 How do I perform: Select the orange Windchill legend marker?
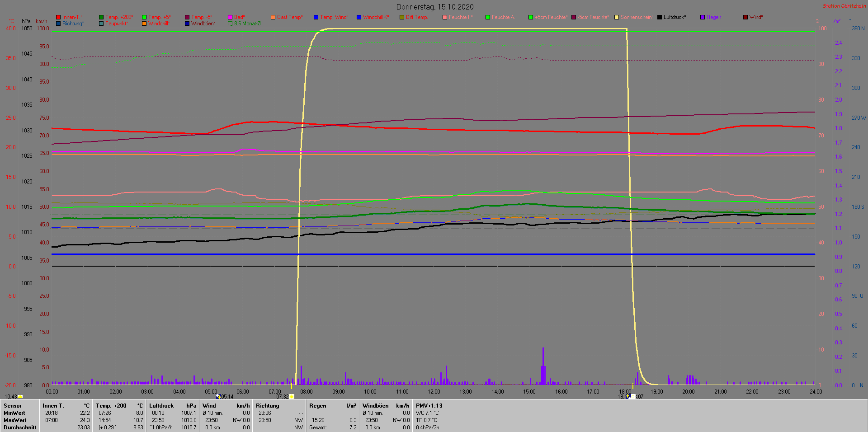click(x=144, y=23)
